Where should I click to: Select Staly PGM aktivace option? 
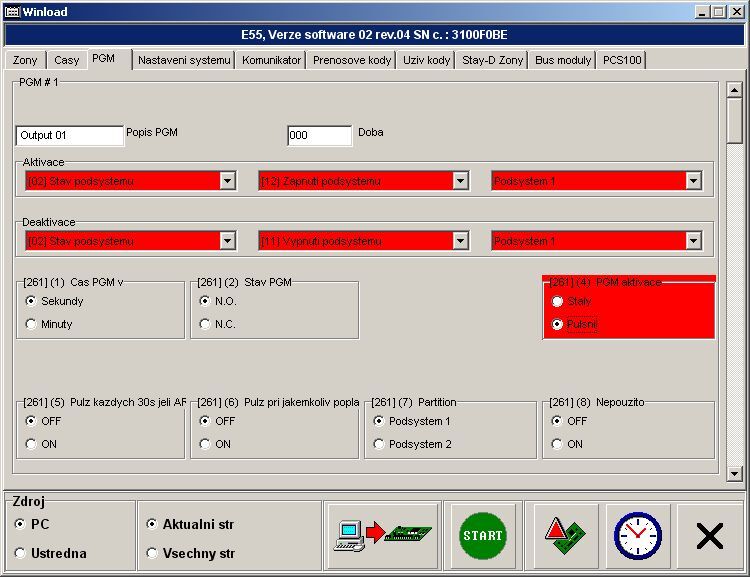coord(558,301)
